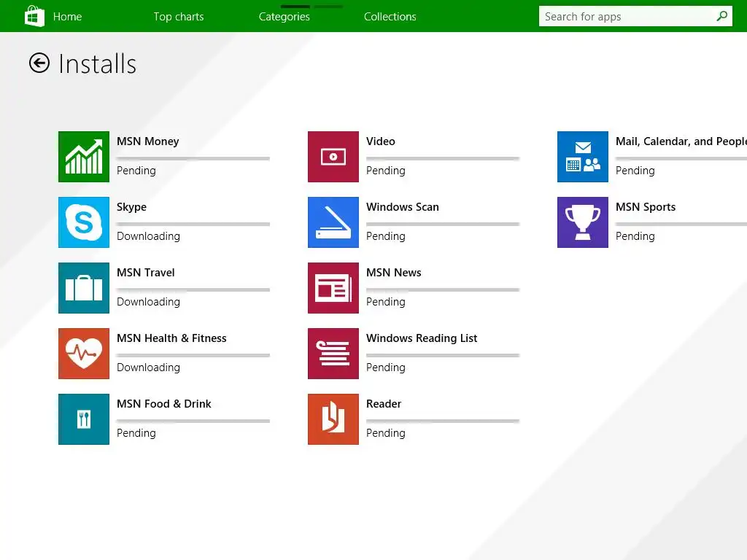
Task: Open the Top charts tab
Action: (x=179, y=17)
